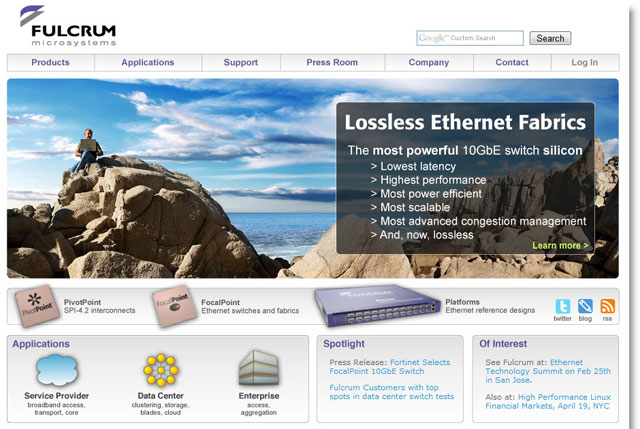This screenshot has height=429, width=640.
Task: Go to the Press Room tab
Action: 332,62
